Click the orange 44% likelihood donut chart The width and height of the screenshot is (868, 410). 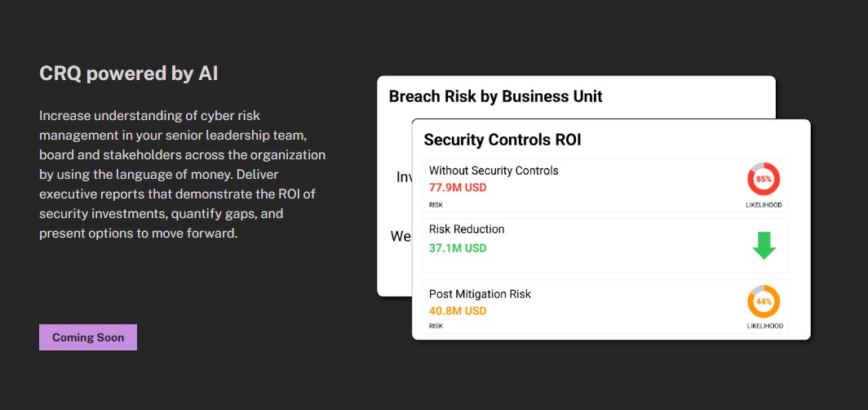[764, 301]
